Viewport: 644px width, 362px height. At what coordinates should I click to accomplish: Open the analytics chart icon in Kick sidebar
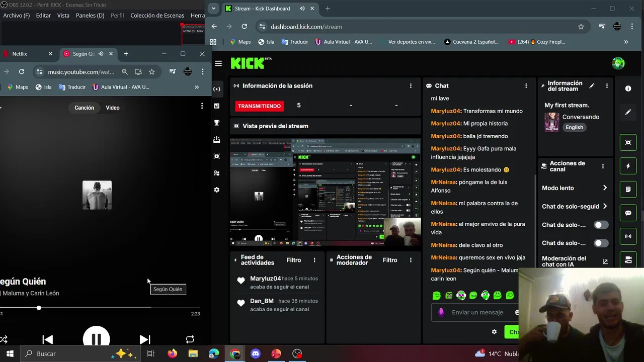point(217,106)
